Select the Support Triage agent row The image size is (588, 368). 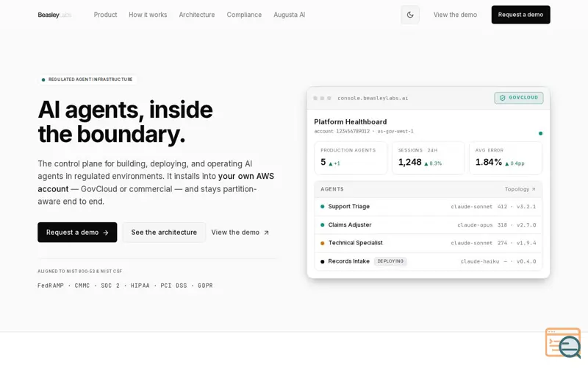[x=429, y=207]
